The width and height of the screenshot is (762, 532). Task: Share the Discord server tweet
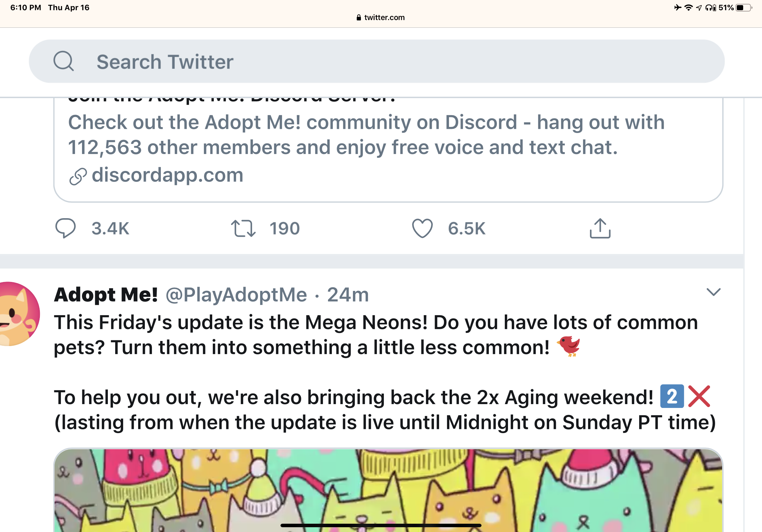tap(600, 228)
